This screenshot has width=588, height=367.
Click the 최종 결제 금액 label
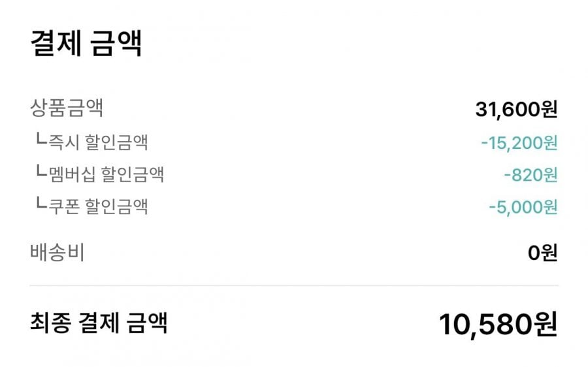point(99,323)
